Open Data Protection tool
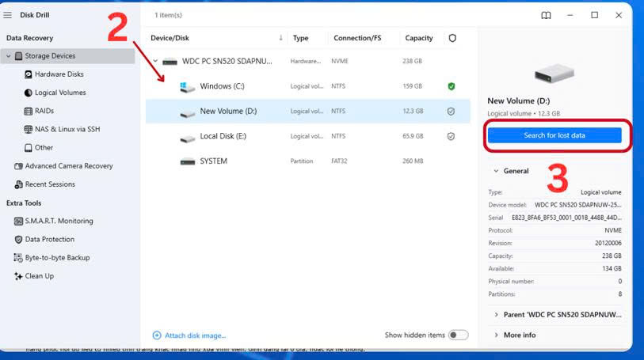 (50, 240)
